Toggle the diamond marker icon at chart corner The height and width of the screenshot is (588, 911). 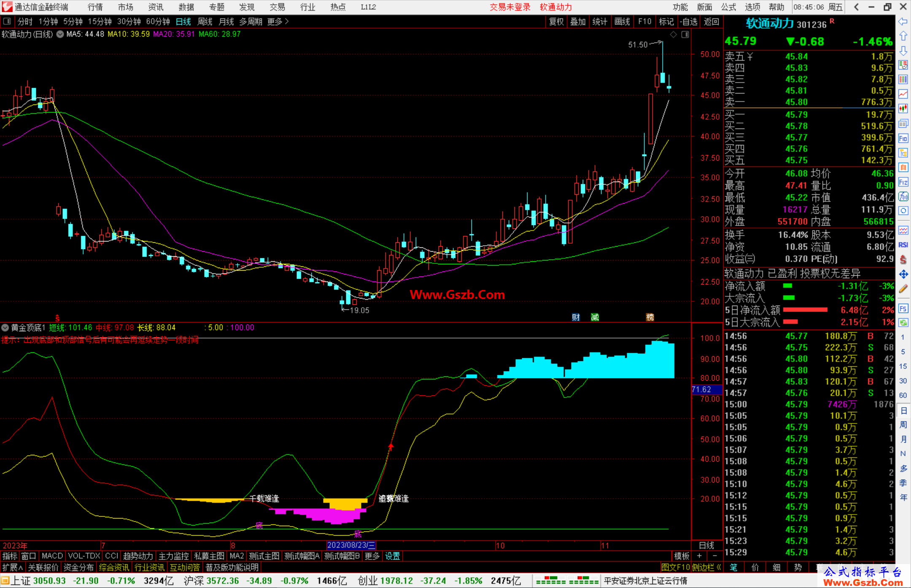coord(674,35)
